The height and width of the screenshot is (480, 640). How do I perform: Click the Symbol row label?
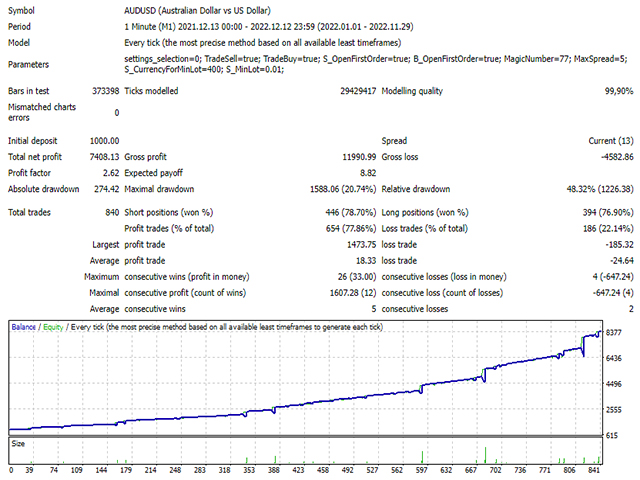click(x=21, y=11)
